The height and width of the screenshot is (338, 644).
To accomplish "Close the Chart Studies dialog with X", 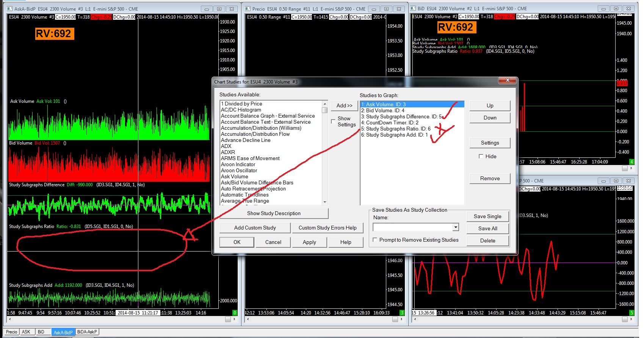I will (507, 80).
